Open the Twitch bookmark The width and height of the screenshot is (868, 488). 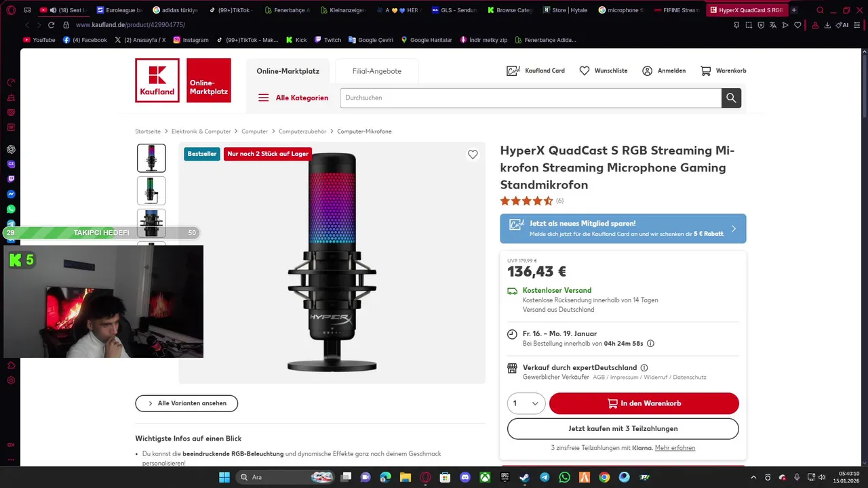click(x=328, y=40)
